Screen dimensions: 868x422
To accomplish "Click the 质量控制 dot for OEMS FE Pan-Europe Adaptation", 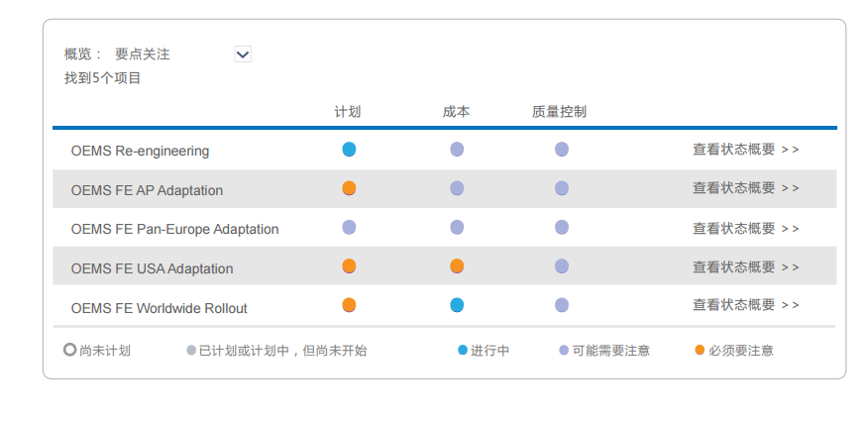I will tap(562, 228).
